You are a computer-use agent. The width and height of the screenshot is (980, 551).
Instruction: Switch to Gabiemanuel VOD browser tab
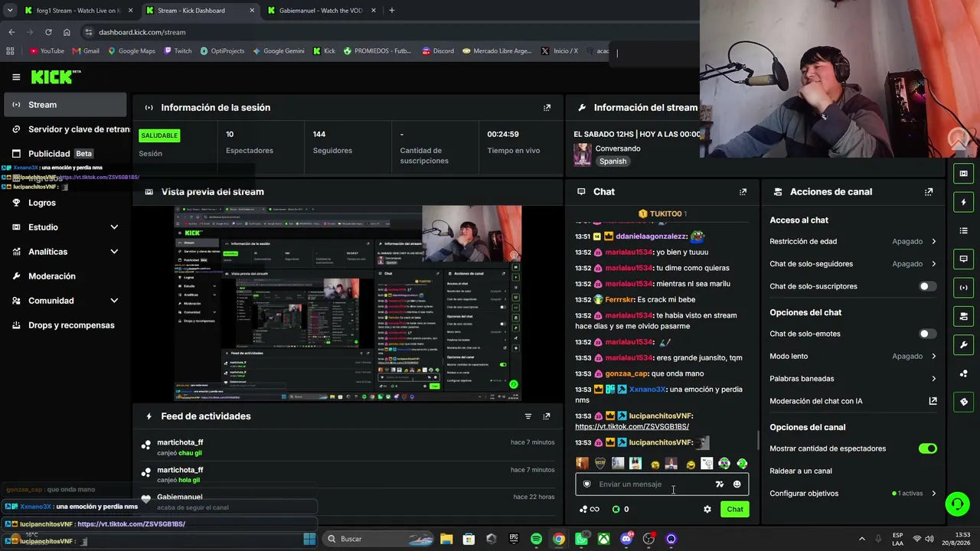322,11
